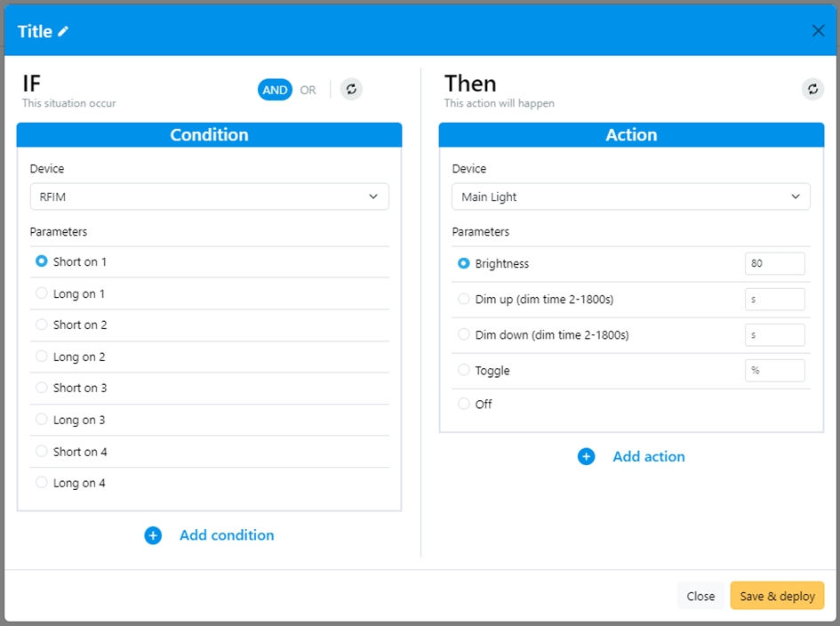The height and width of the screenshot is (626, 840).
Task: Select Dim up radio option
Action: coord(464,299)
